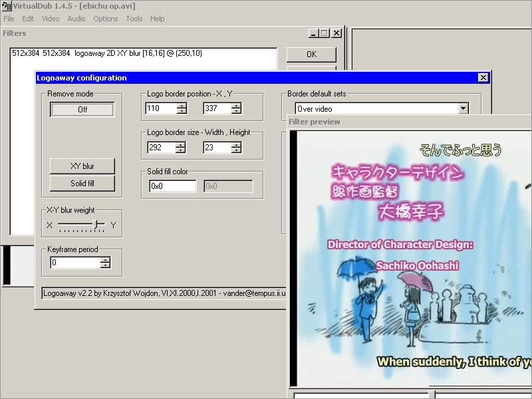This screenshot has width=532, height=399.
Task: Open the Video menu
Action: pyautogui.click(x=51, y=19)
